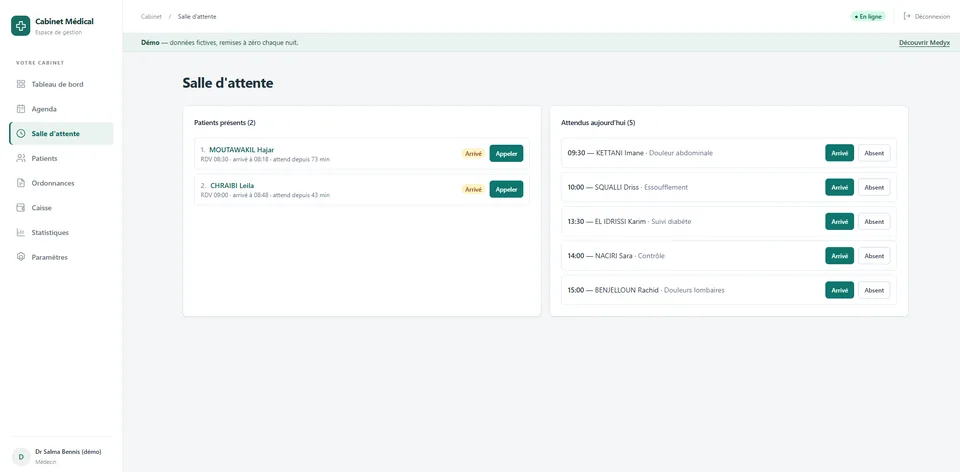
Task: Call patient CHRAIBI Leila with Appeler
Action: tap(506, 189)
